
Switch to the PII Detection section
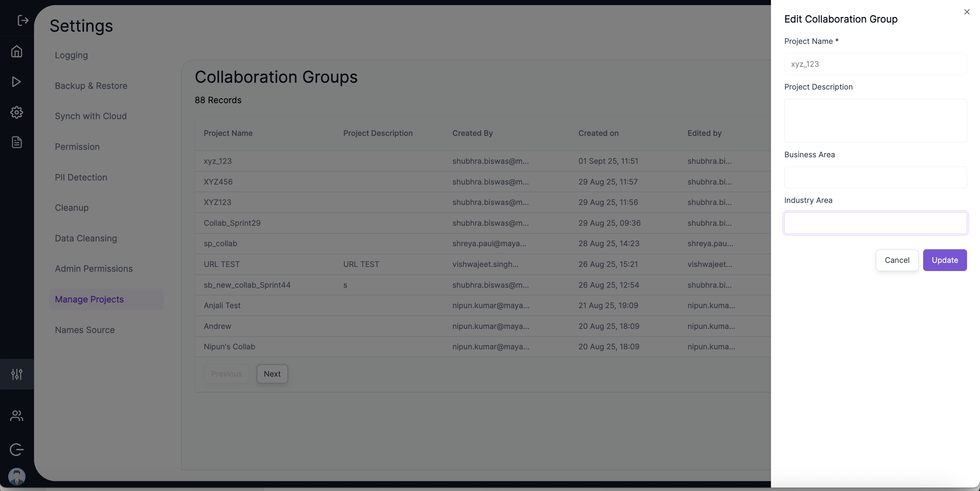(81, 177)
